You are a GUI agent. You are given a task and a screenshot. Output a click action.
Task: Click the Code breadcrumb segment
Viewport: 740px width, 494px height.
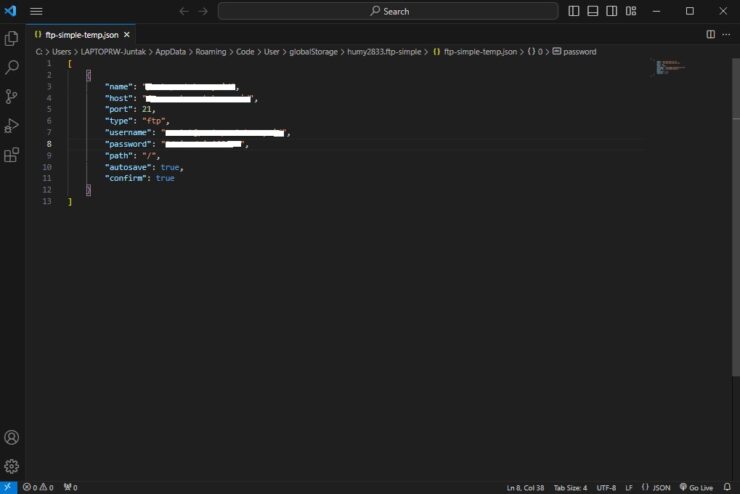coord(245,51)
